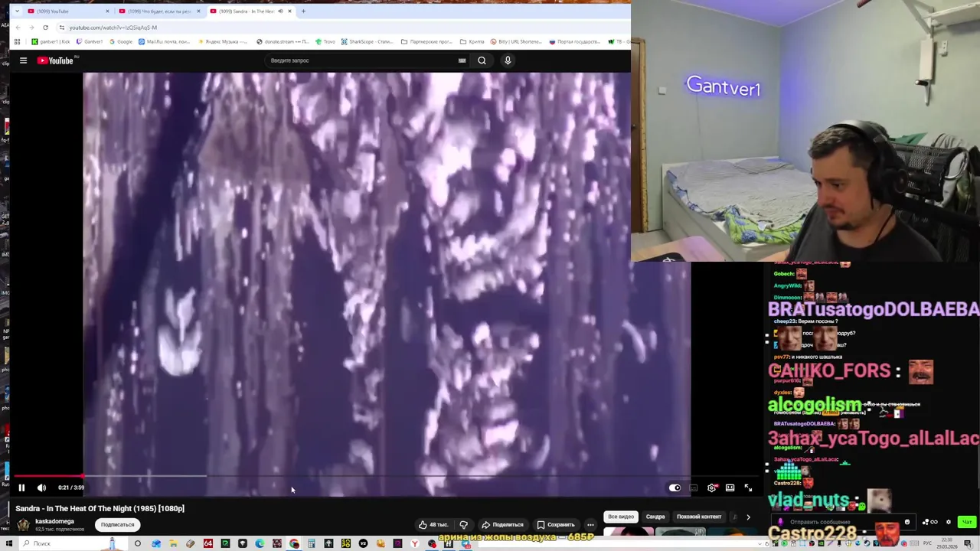Click Сохранить save button
The width and height of the screenshot is (980, 551).
556,525
